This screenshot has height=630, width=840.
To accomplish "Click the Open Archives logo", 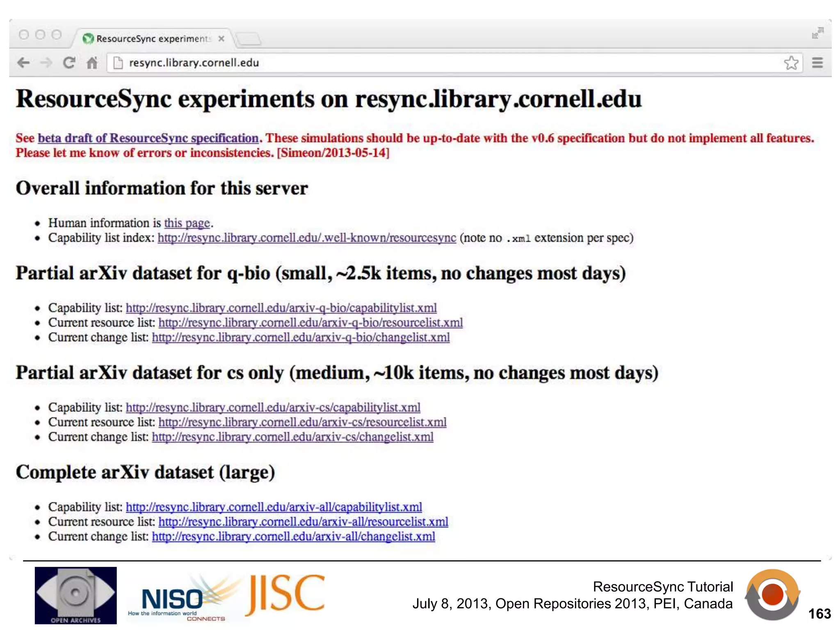I will [x=75, y=596].
